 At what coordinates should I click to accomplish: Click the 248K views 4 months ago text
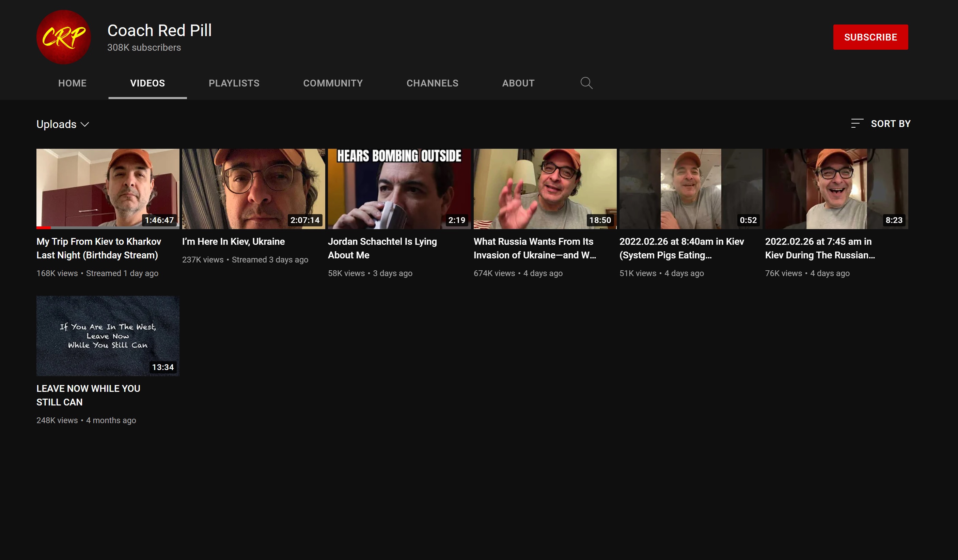click(86, 420)
